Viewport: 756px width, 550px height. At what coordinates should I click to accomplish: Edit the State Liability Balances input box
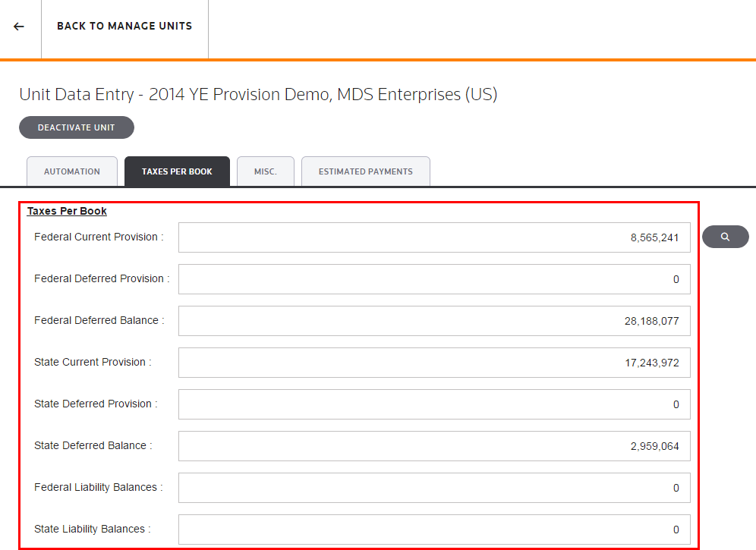(x=434, y=530)
